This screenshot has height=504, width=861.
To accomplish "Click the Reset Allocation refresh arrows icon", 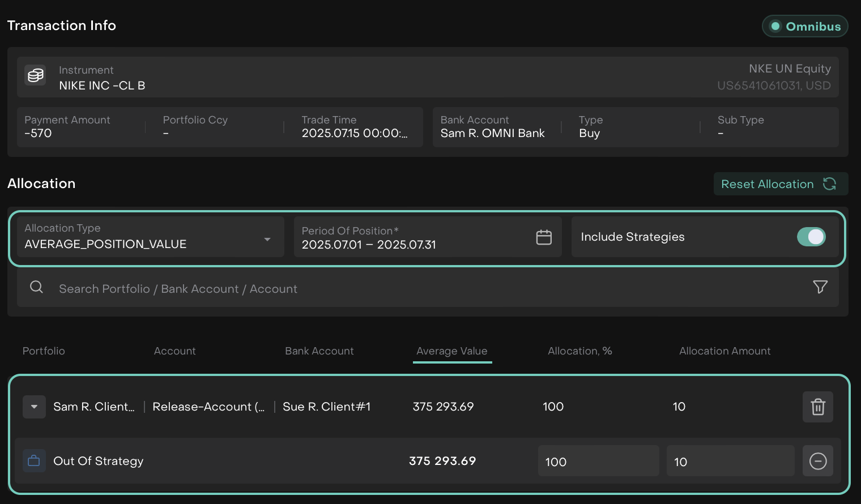I will (829, 183).
